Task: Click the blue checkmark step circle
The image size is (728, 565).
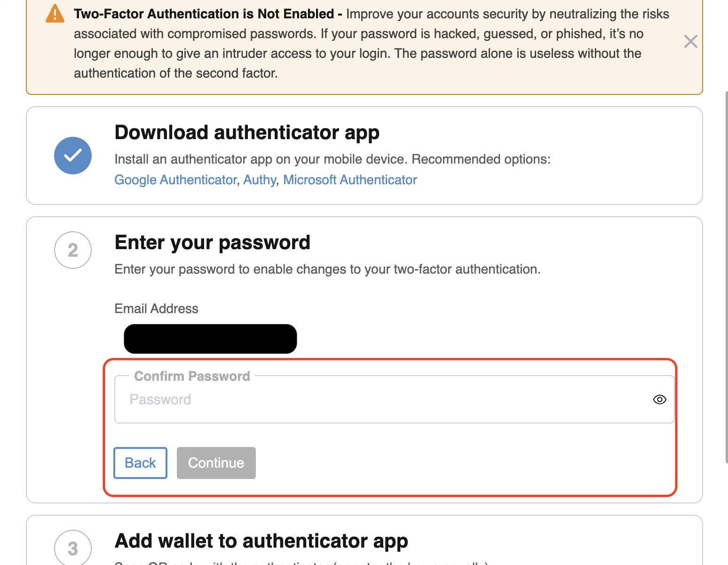Action: point(73,156)
